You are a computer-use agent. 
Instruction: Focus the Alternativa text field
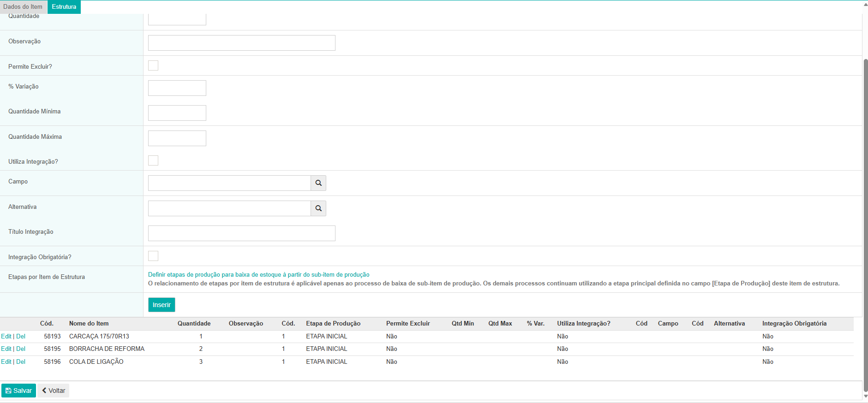229,208
